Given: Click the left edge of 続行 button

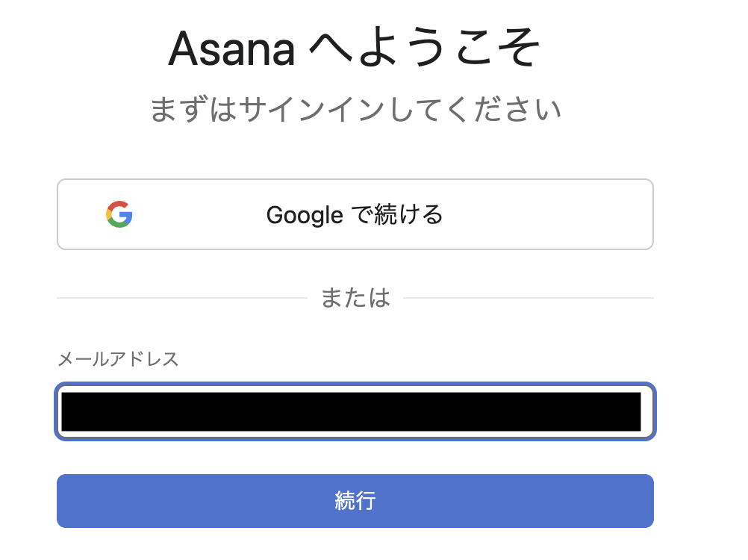Looking at the screenshot, I should point(66,501).
